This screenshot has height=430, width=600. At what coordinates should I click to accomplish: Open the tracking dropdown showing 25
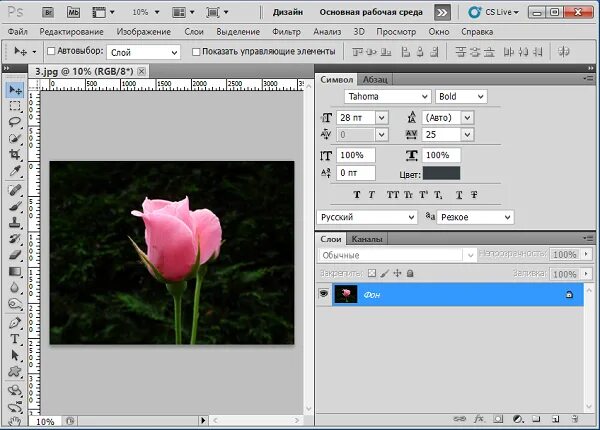(x=467, y=135)
